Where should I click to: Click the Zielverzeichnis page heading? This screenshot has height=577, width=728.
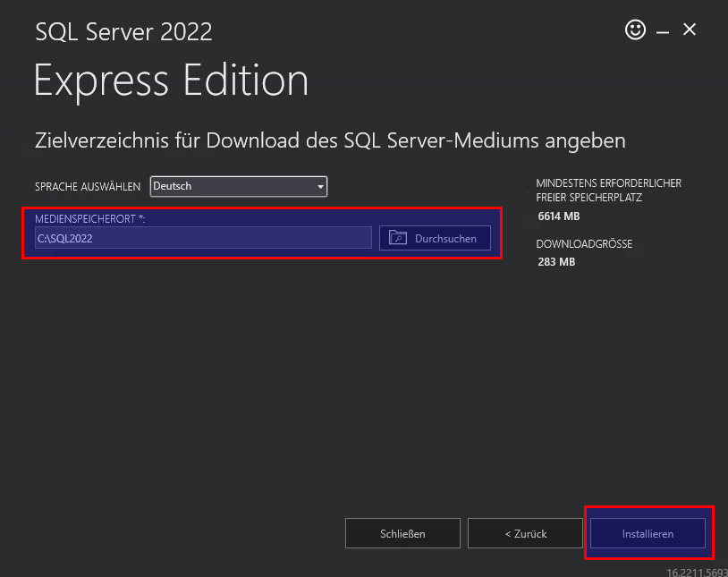coord(330,140)
